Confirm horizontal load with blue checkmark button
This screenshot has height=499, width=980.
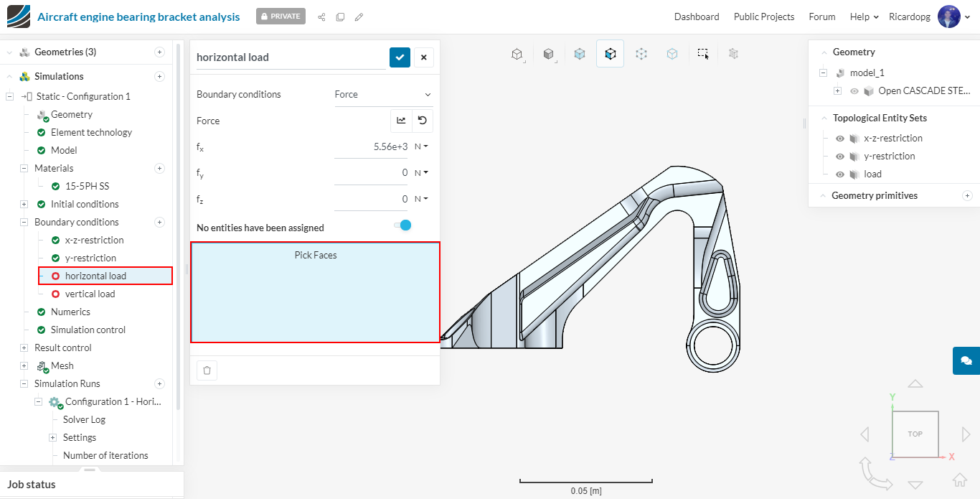(x=400, y=57)
